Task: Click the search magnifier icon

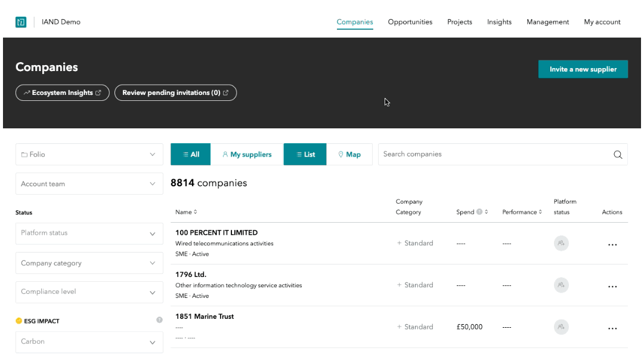Action: pyautogui.click(x=618, y=155)
